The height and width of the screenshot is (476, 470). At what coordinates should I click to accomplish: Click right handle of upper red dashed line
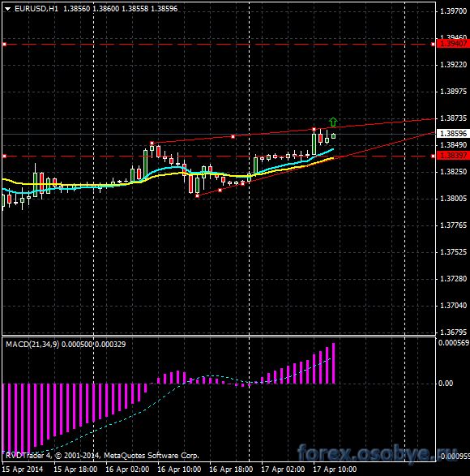[433, 45]
